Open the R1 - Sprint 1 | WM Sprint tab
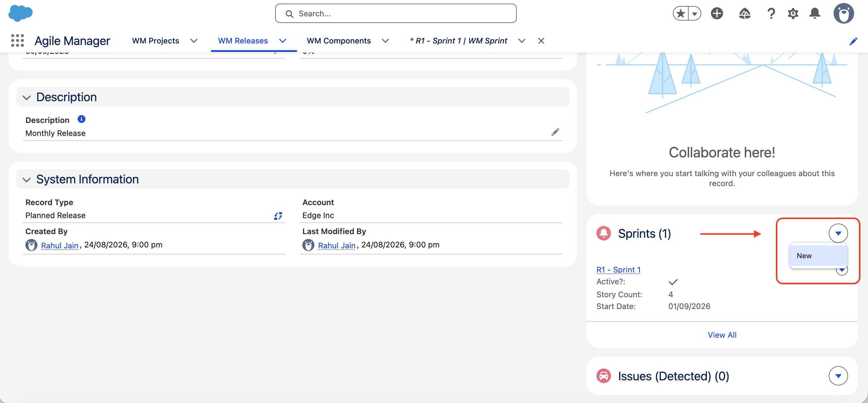The image size is (868, 403). click(x=458, y=41)
